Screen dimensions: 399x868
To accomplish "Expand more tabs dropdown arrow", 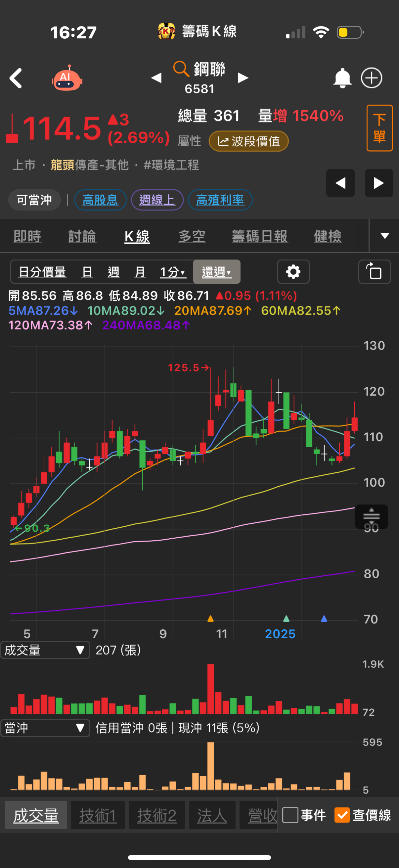I will pyautogui.click(x=384, y=236).
